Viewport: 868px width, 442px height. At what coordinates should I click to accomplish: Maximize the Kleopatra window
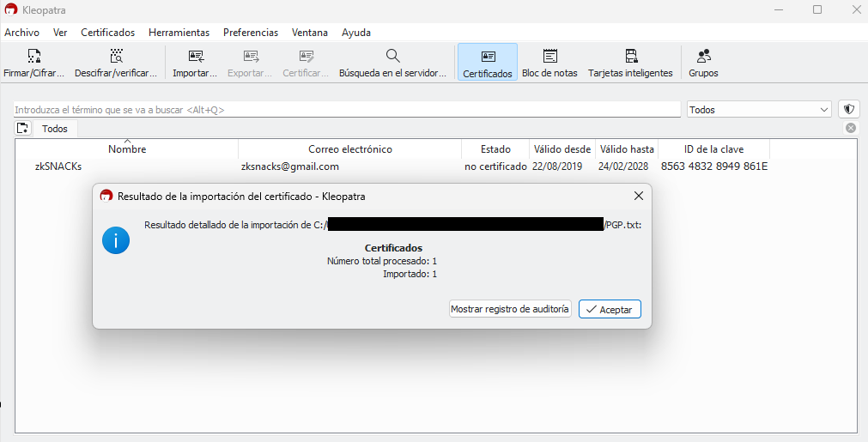tap(817, 10)
